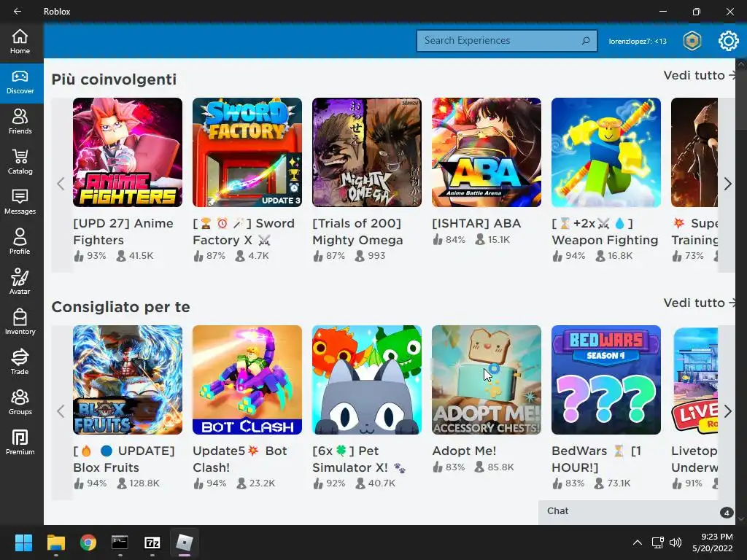Open Chrome from taskbar

[88, 542]
